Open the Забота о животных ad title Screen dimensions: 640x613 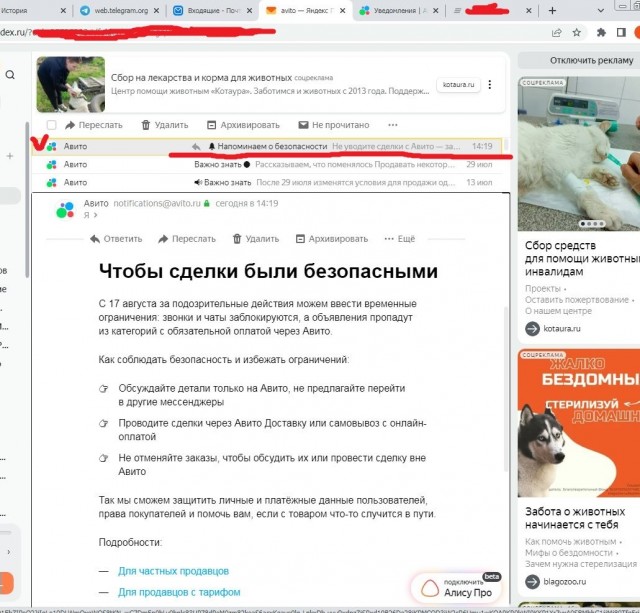[575, 518]
